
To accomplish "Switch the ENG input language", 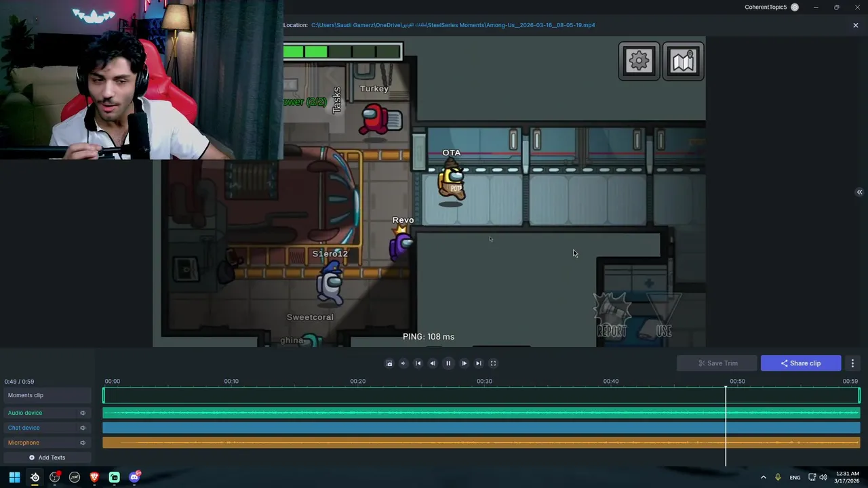I will [x=795, y=477].
